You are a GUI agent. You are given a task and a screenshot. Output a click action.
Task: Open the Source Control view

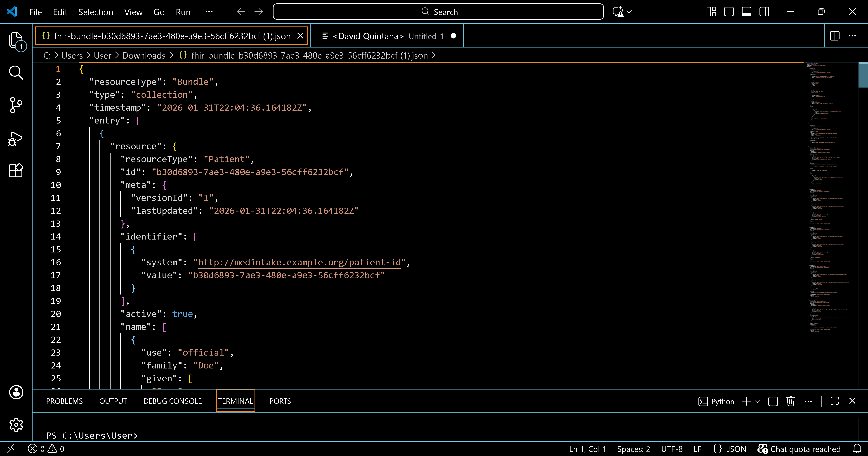click(16, 105)
